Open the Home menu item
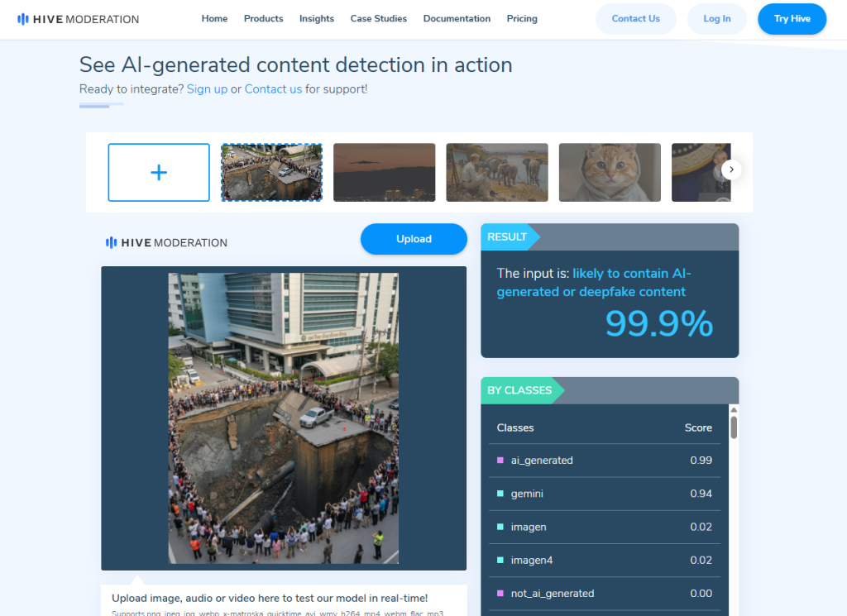 (214, 18)
